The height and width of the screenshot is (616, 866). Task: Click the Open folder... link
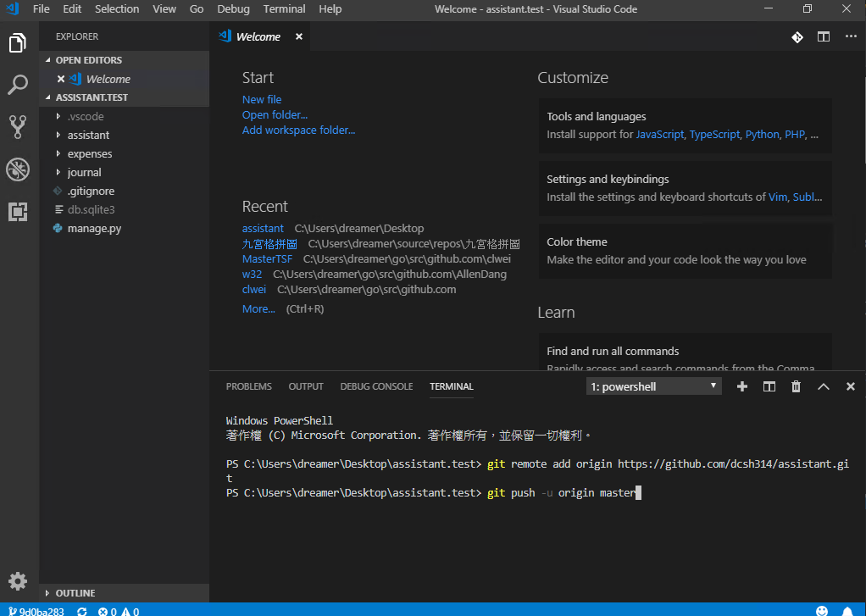[275, 114]
